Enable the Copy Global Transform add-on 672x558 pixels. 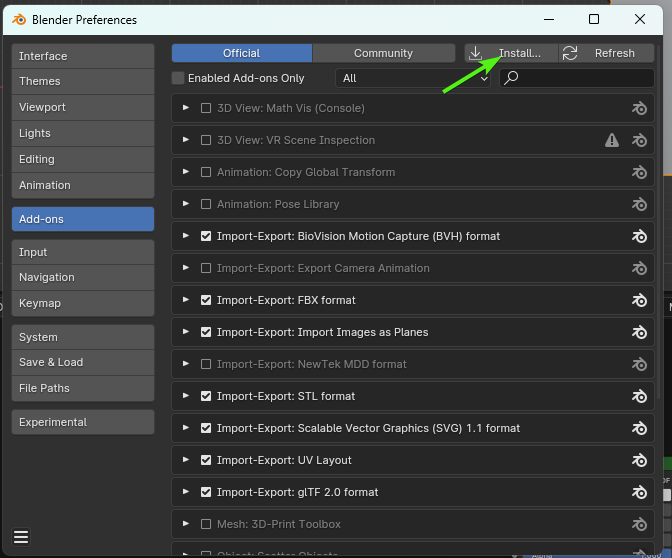(206, 172)
